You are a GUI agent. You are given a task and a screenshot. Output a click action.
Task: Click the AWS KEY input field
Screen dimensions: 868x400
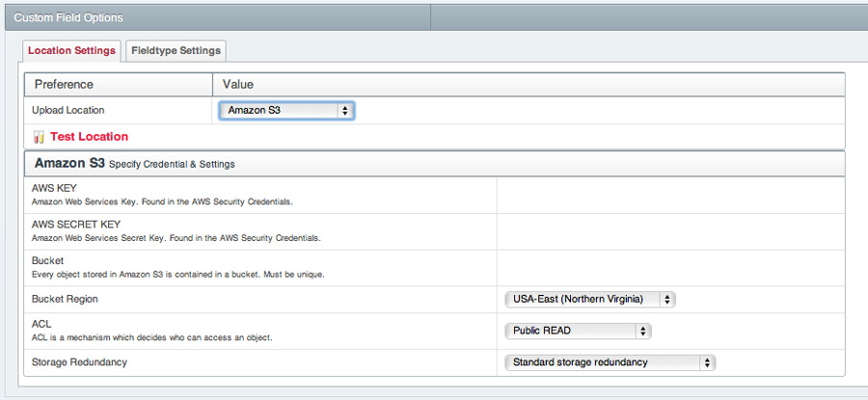(x=671, y=196)
